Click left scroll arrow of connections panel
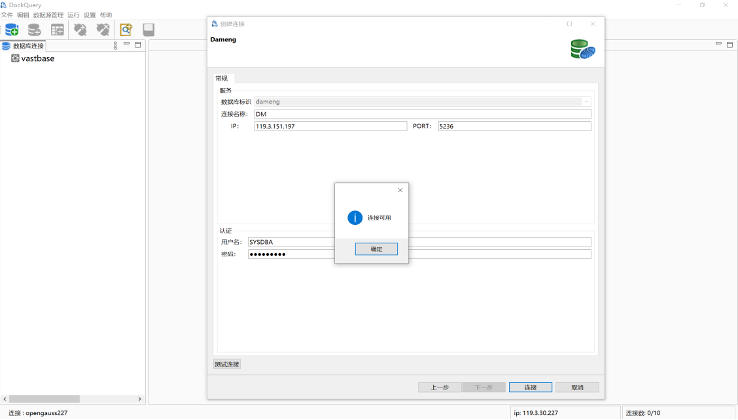 click(x=5, y=399)
